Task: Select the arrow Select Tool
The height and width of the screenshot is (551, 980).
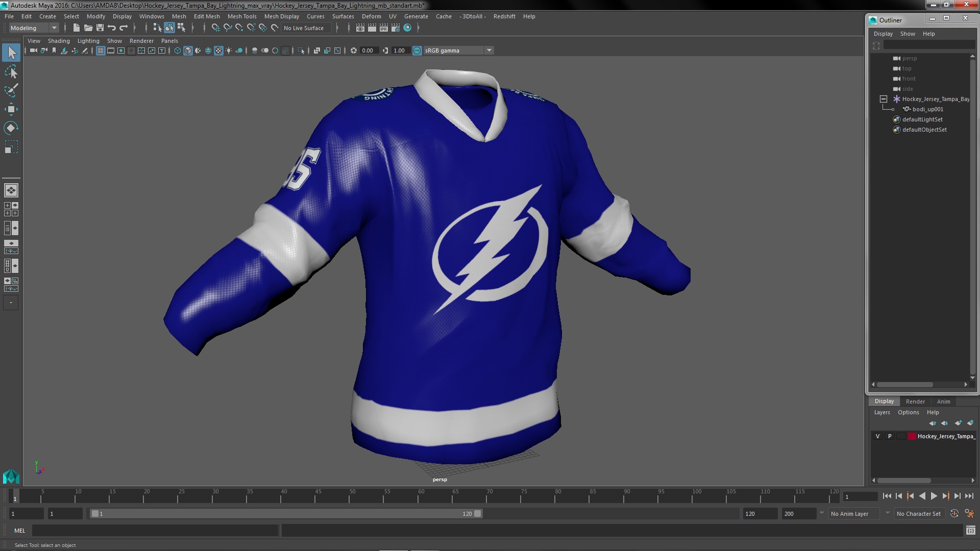Action: point(11,53)
